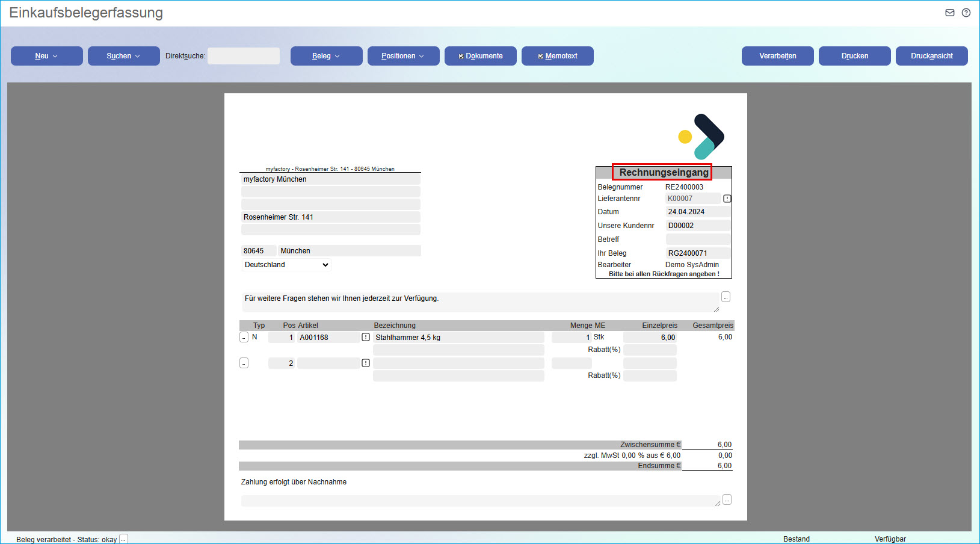Click the Rechnungseingang document title

pos(664,172)
